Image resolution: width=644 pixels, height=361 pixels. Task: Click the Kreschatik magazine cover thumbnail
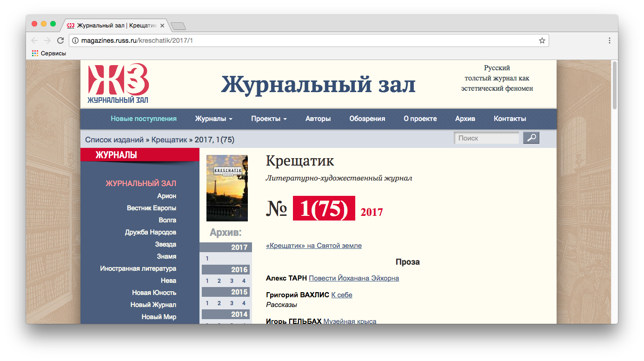pos(227,188)
